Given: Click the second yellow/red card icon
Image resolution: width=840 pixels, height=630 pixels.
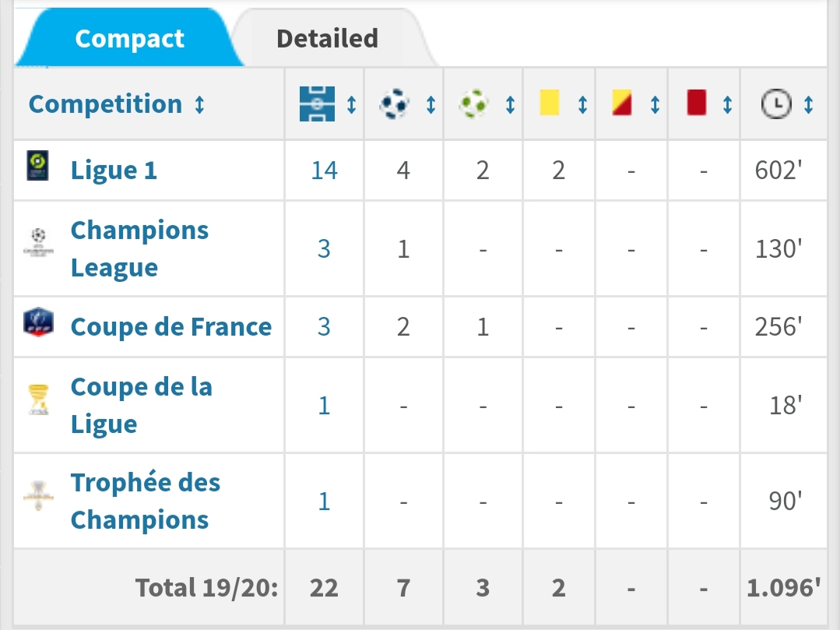Looking at the screenshot, I should tap(622, 103).
